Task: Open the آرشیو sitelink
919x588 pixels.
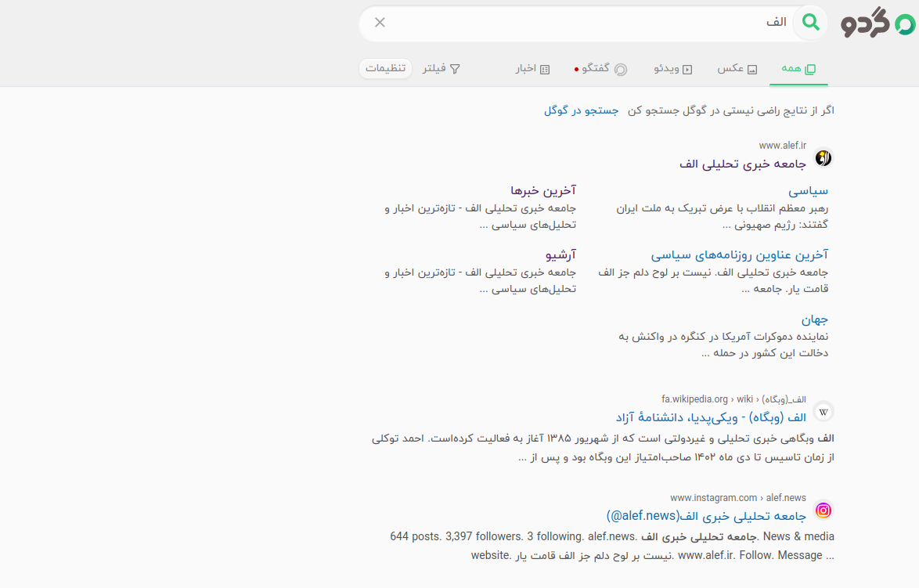Action: click(x=560, y=254)
